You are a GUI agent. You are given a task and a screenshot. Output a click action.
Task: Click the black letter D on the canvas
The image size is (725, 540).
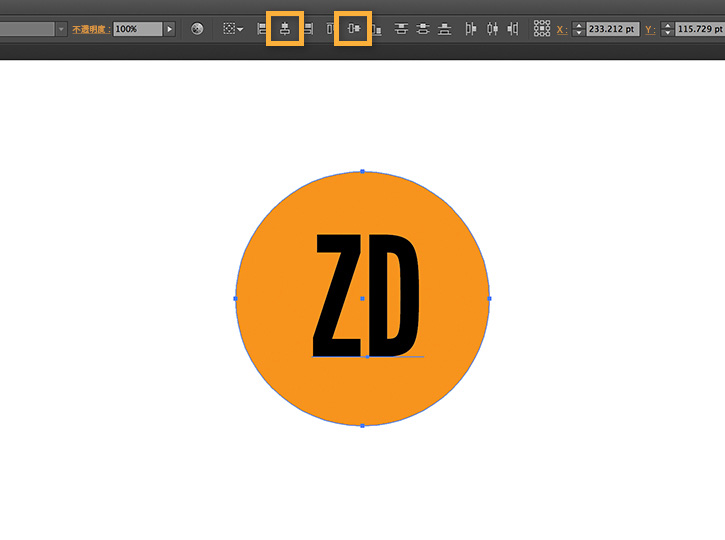(x=394, y=295)
